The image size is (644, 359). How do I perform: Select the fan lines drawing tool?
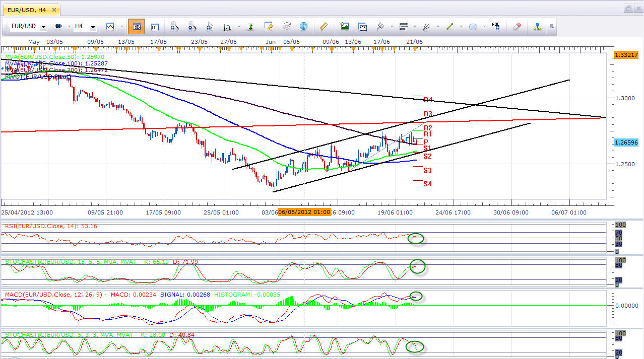pyautogui.click(x=427, y=26)
